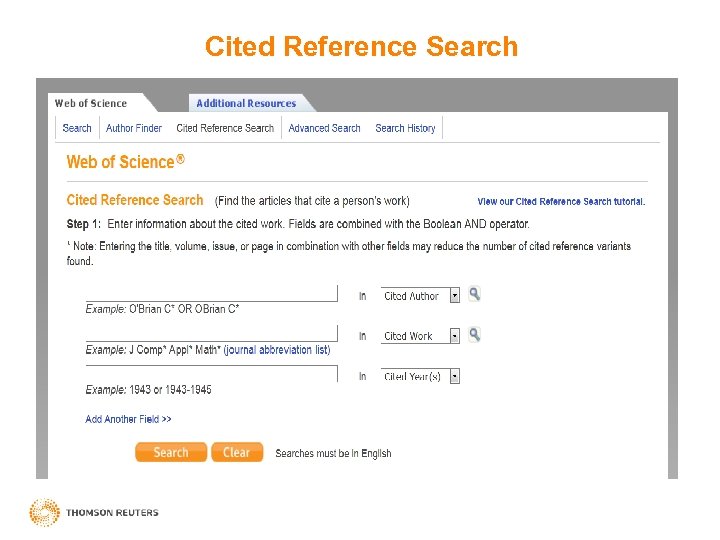
Task: Open the Search History sub-tab
Action: [x=405, y=128]
